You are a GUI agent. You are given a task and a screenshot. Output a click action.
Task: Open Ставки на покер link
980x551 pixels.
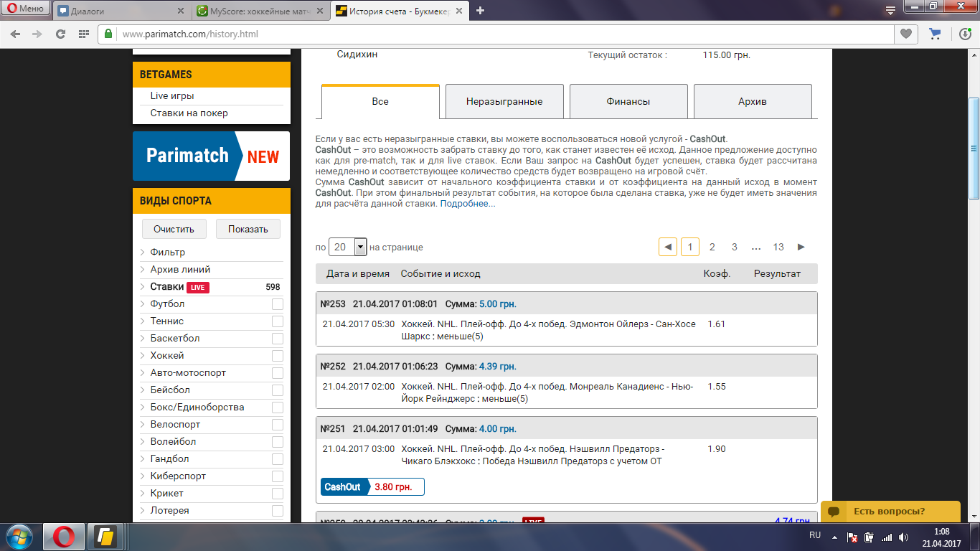point(189,113)
